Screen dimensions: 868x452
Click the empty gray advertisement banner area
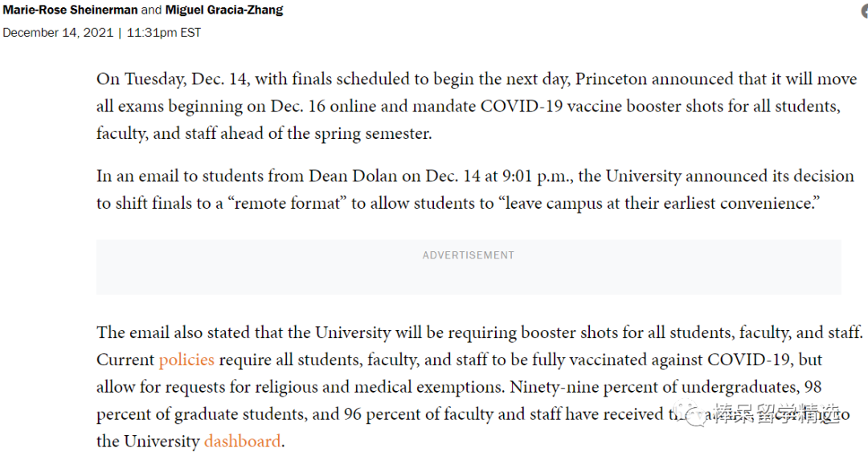[x=469, y=267]
